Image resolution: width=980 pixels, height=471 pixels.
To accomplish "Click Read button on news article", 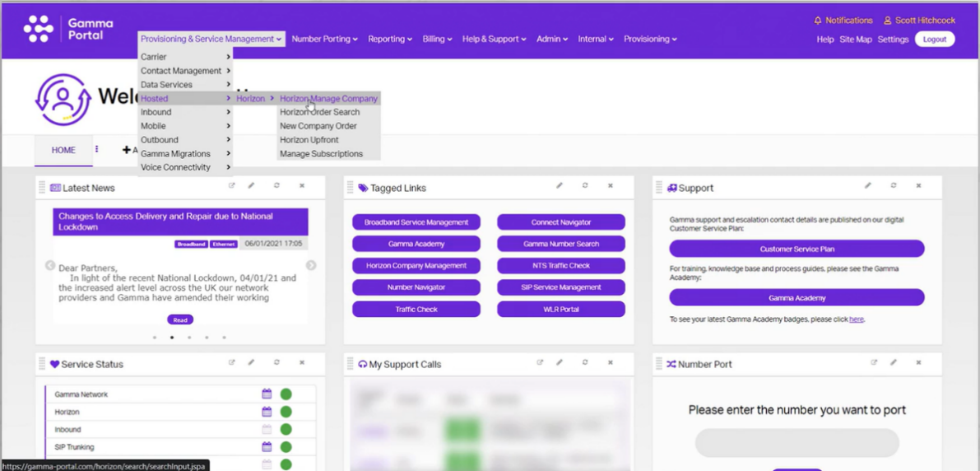I will coord(180,319).
